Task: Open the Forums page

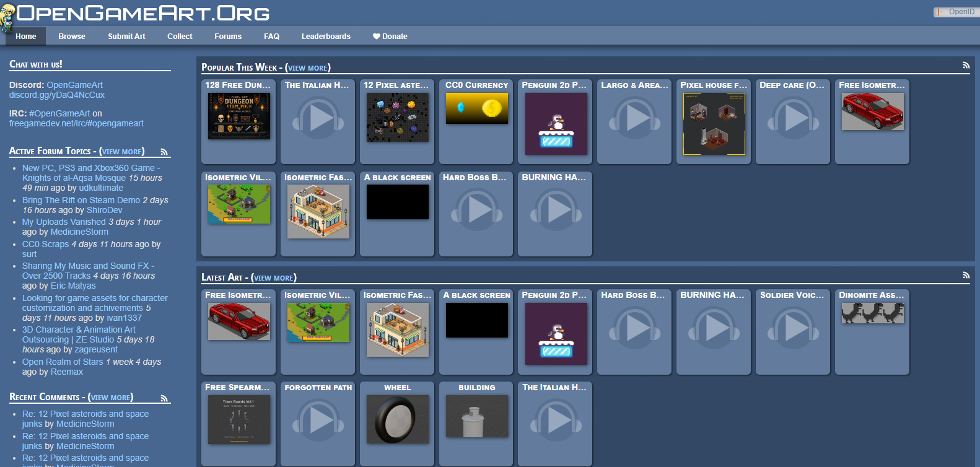Action: 228,37
